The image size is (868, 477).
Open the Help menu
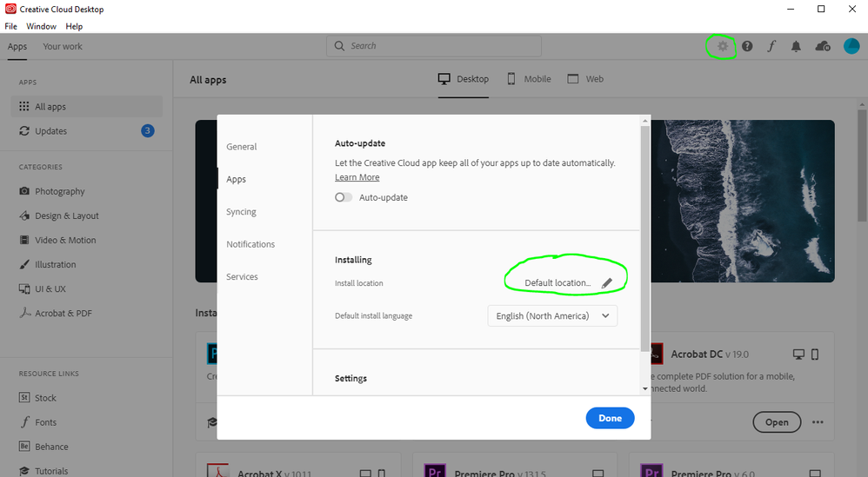74,26
